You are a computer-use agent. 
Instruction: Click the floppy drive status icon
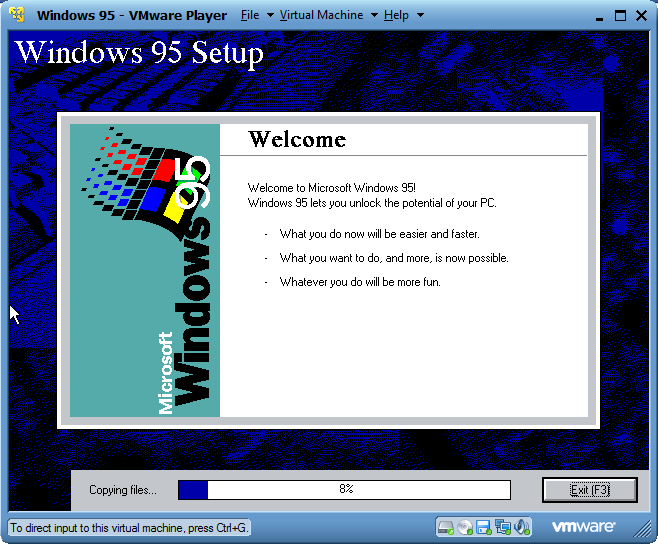pos(484,527)
